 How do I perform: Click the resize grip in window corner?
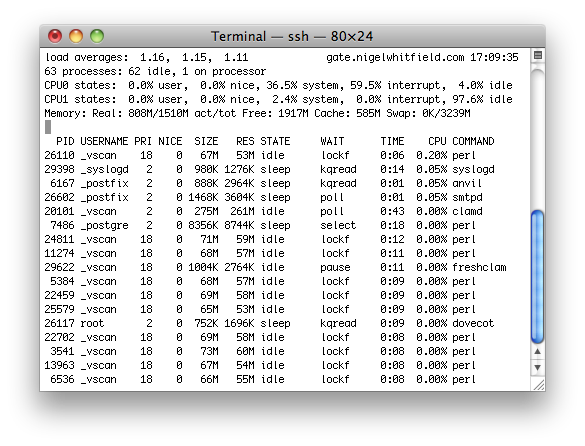538,384
